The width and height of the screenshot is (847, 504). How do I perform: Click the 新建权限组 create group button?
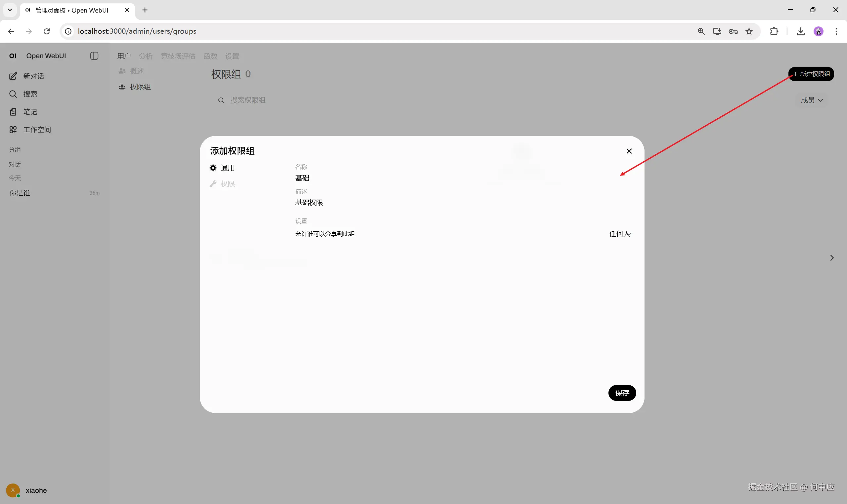click(x=811, y=74)
